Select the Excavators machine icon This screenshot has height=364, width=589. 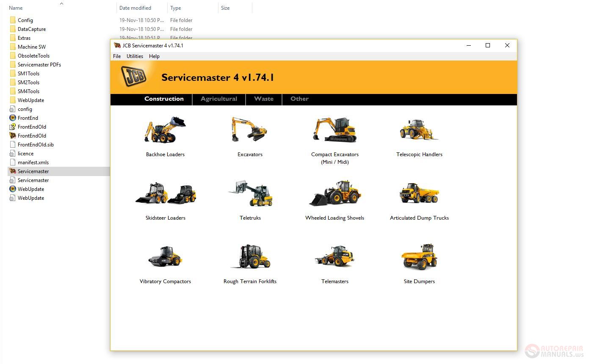pyautogui.click(x=249, y=130)
